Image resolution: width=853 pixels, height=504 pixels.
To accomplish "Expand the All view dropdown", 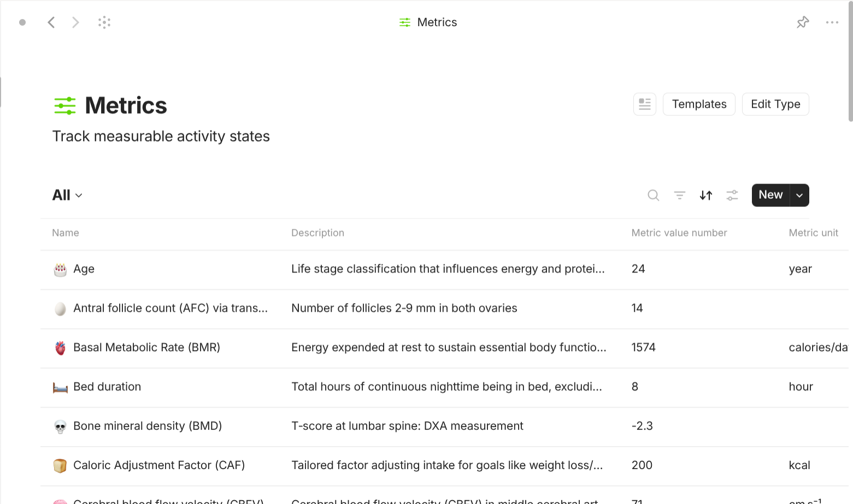I will 67,195.
